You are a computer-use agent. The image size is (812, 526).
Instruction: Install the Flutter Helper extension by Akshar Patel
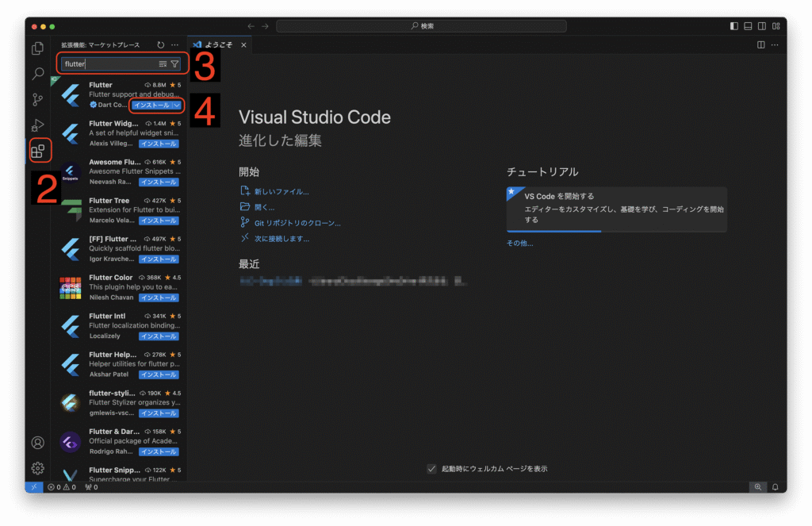pos(159,374)
